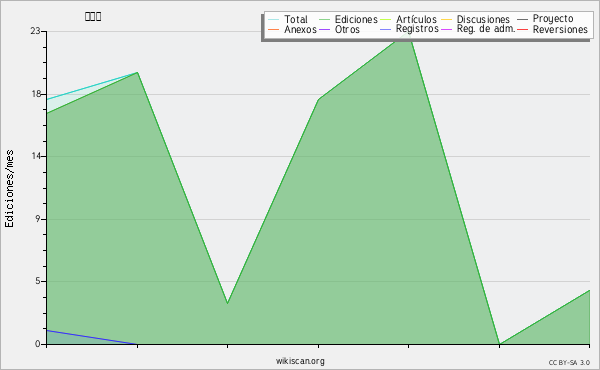Click the cyan Total line swatch

(274, 20)
